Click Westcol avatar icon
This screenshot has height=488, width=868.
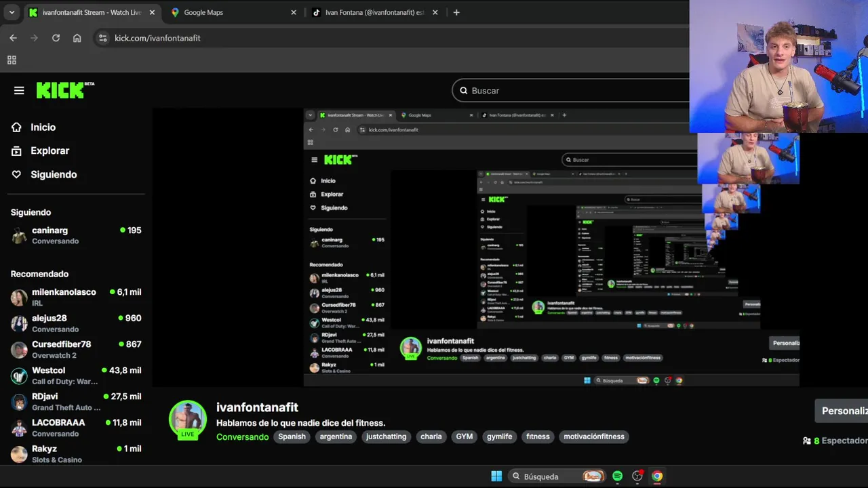[19, 375]
